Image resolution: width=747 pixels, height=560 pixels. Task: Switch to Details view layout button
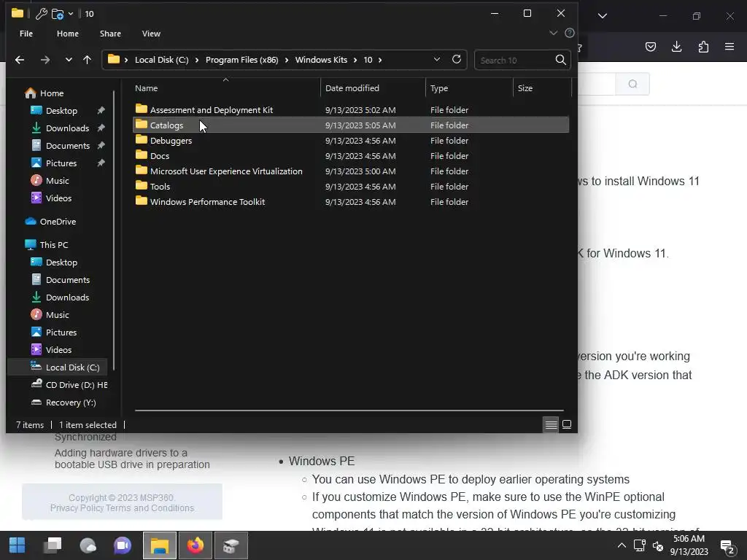tap(551, 424)
